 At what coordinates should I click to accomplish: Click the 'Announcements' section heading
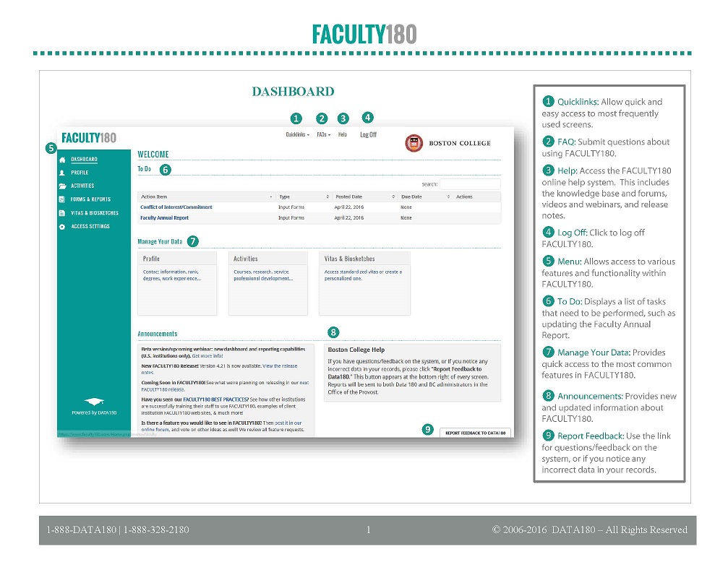pyautogui.click(x=158, y=334)
